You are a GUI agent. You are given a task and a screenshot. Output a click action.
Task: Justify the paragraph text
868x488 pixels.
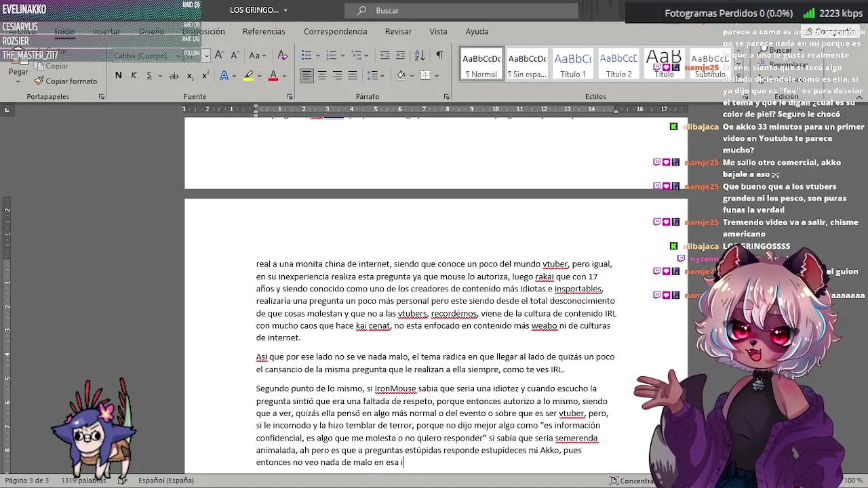click(353, 75)
